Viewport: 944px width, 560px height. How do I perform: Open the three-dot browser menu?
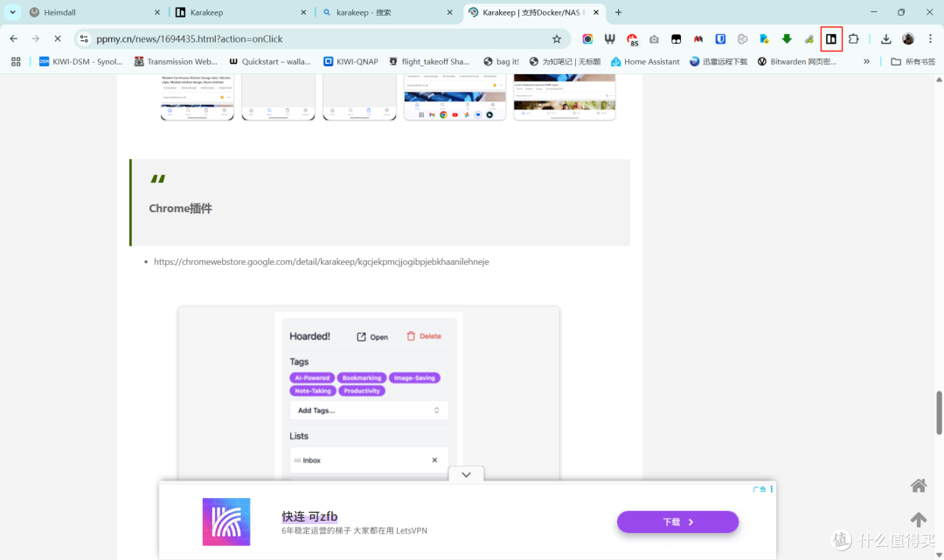[929, 38]
